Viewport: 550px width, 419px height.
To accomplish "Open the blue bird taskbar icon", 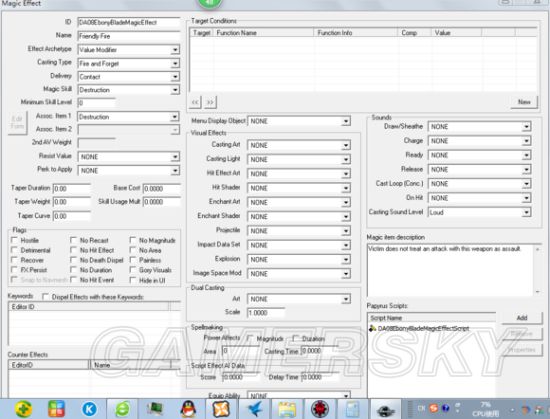I will tap(255, 409).
